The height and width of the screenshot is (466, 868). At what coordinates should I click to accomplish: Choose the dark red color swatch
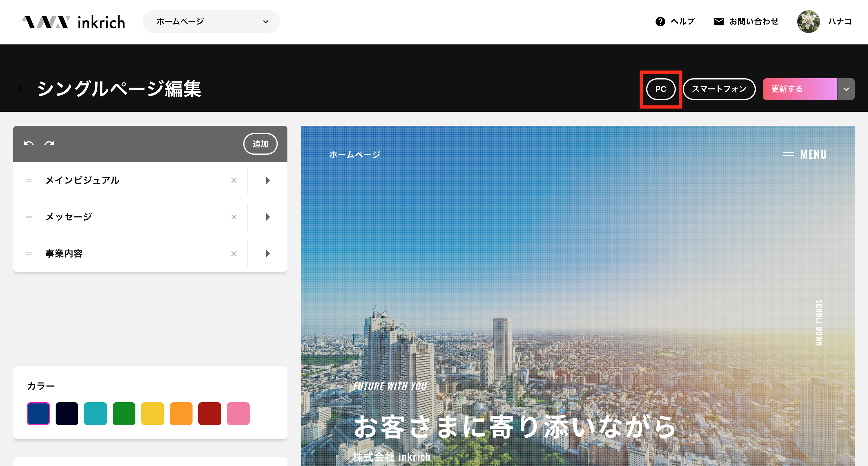click(x=209, y=413)
